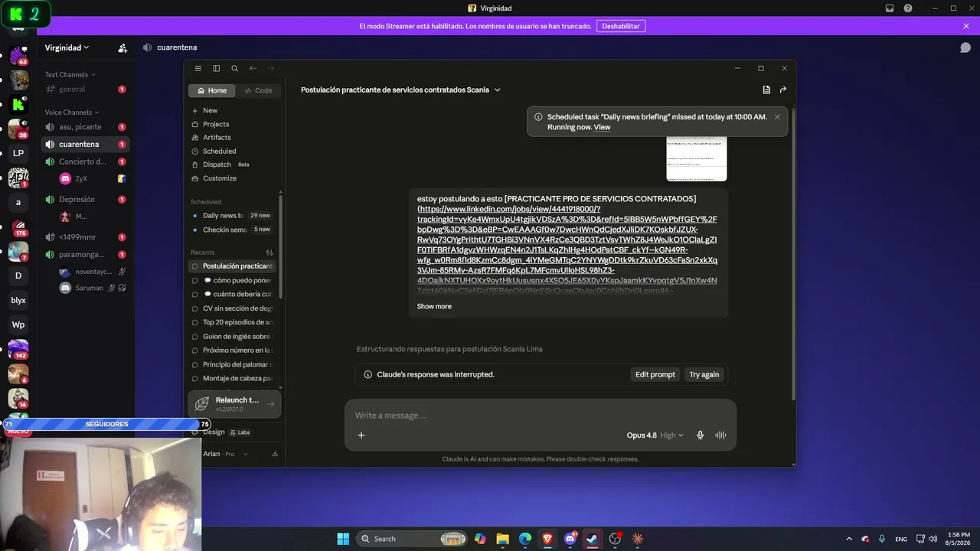Open Design Labs entry
Viewport: 980px width, 551px height.
222,432
